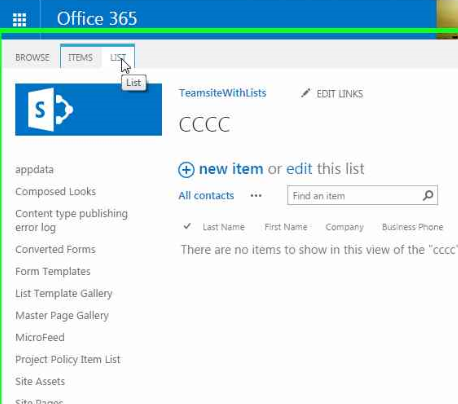Open the LIST ribbon tab
The width and height of the screenshot is (458, 404).
pos(118,58)
